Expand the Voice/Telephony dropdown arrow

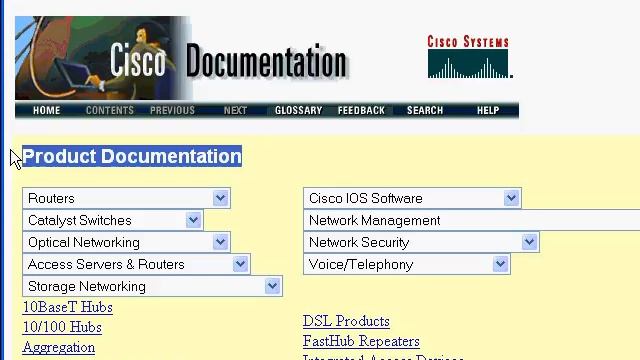point(500,264)
